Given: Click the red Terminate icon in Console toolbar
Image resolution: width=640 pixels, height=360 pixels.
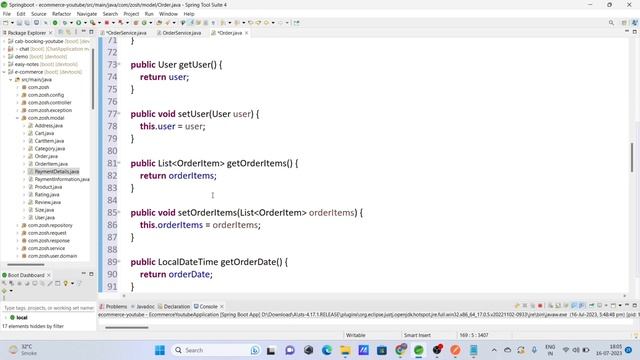Looking at the screenshot, I should tap(540, 305).
